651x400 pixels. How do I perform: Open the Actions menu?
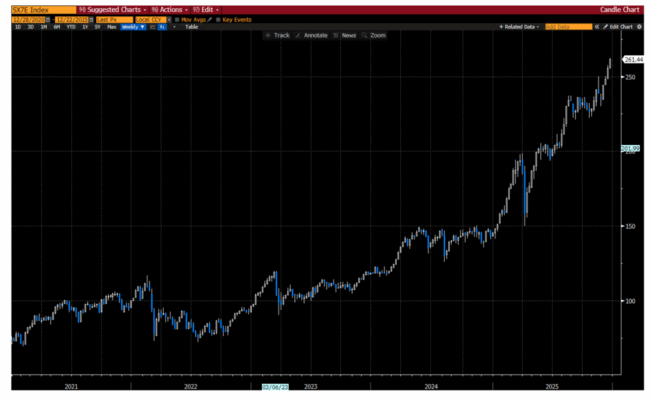(x=166, y=9)
